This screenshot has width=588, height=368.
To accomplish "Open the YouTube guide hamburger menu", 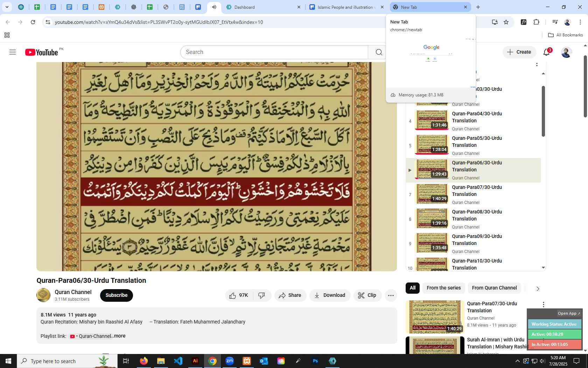I will 13,52.
